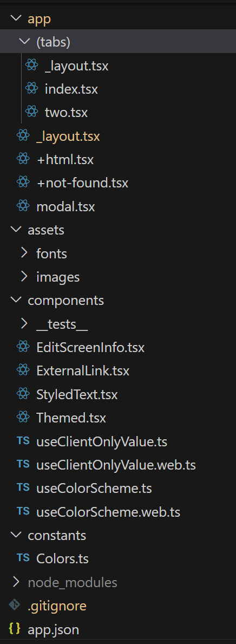Select the node_modules folder name
This screenshot has width=236, height=644.
73,583
